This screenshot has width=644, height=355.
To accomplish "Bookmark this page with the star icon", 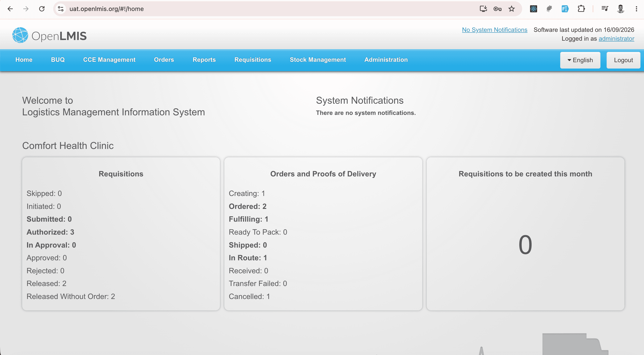I will point(512,9).
